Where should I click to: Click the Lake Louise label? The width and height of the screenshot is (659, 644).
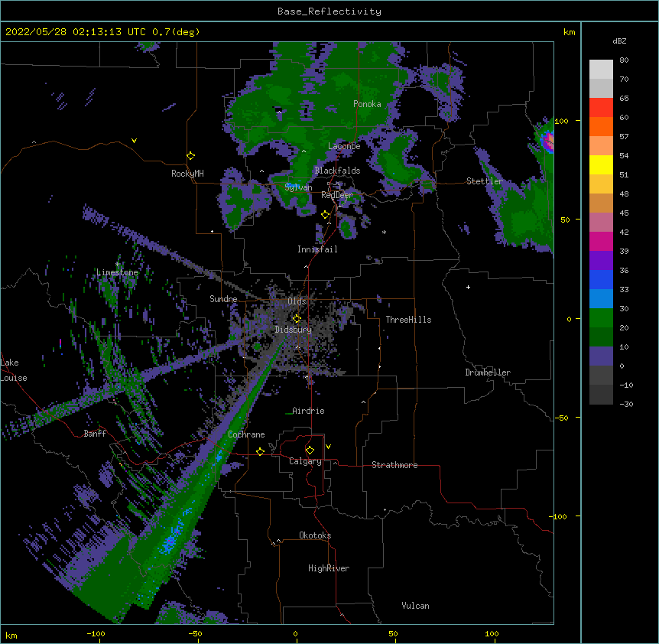click(12, 370)
